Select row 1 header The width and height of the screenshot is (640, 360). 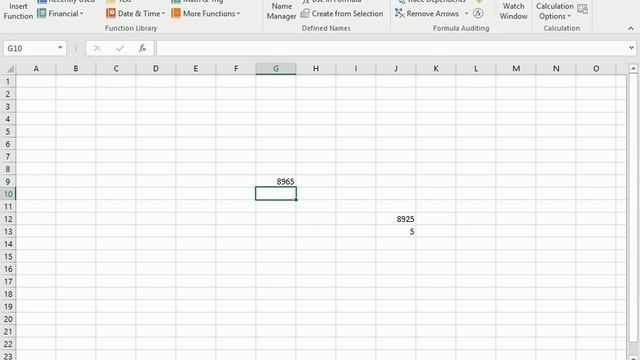coord(8,81)
